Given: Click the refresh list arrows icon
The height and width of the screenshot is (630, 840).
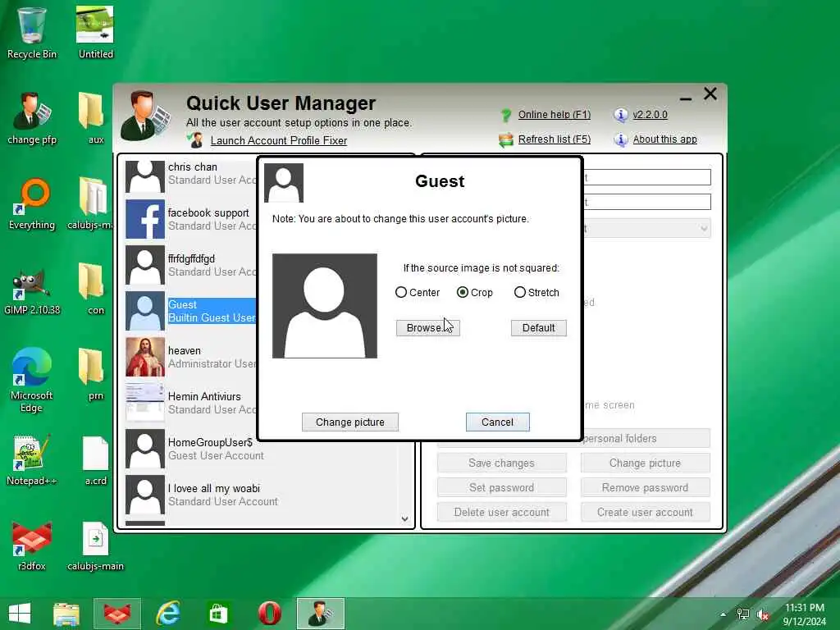Looking at the screenshot, I should [505, 140].
